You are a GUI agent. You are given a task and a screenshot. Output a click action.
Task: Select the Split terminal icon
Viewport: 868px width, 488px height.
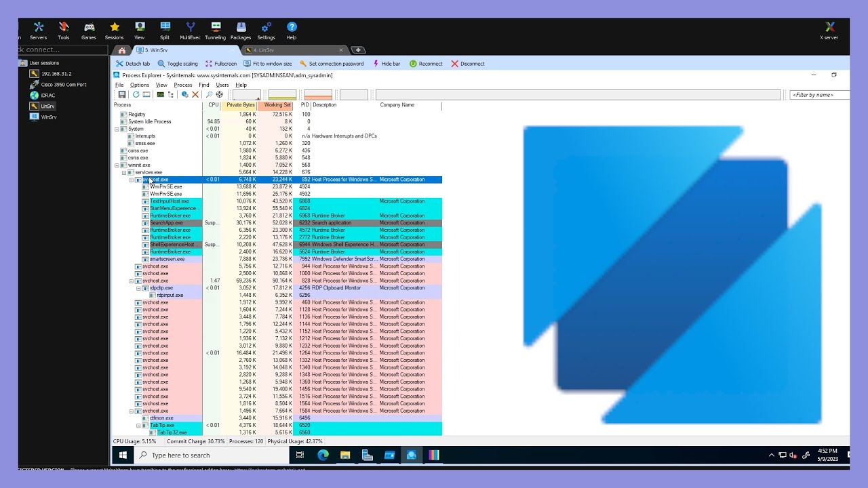165,30
